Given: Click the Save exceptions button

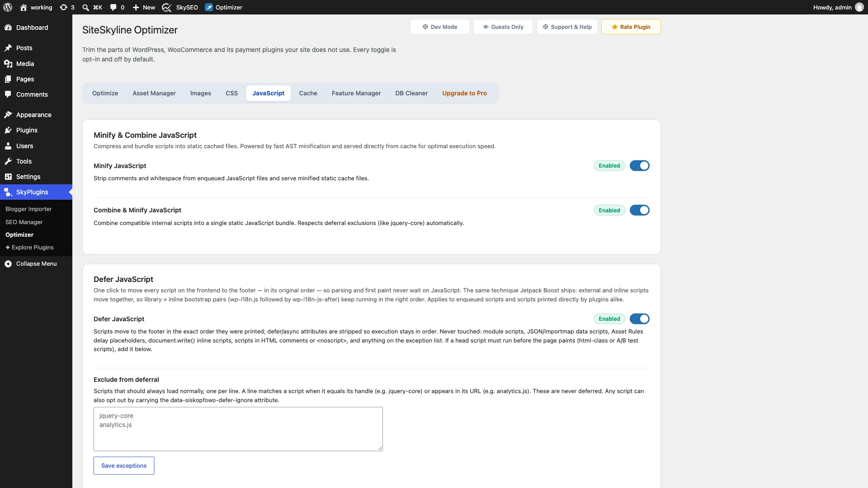Looking at the screenshot, I should (x=124, y=465).
